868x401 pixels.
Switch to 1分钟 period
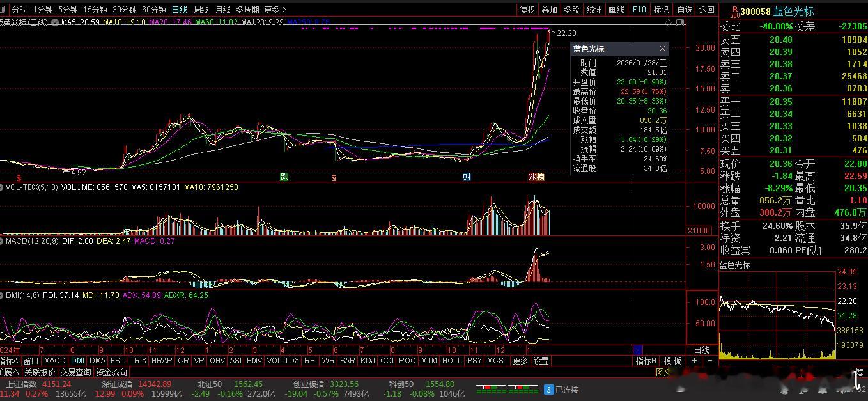[x=43, y=10]
